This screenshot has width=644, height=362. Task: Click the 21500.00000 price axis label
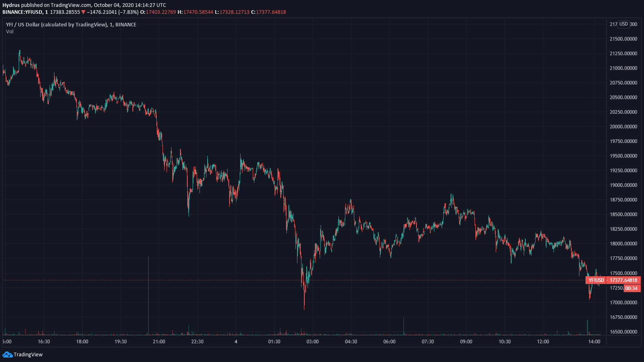[623, 39]
